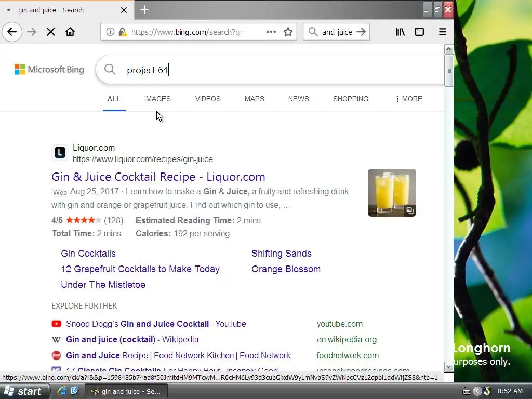
Task: Open the Firefox hamburger menu
Action: pos(443,32)
